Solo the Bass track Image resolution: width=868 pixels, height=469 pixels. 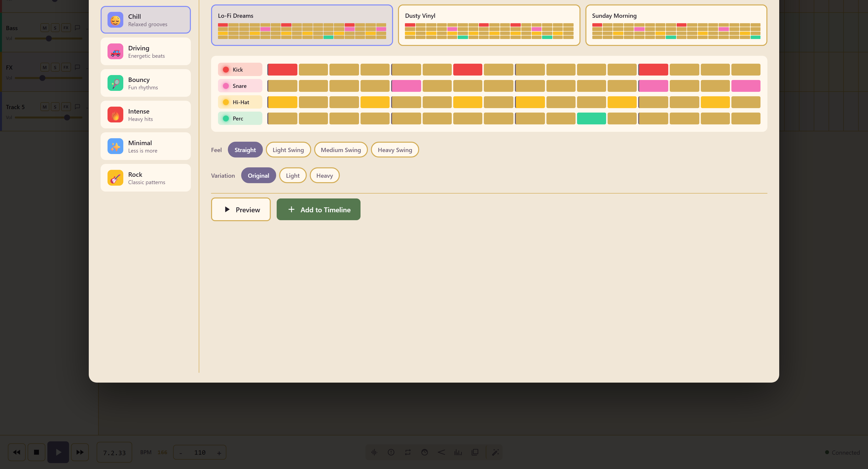pos(55,28)
